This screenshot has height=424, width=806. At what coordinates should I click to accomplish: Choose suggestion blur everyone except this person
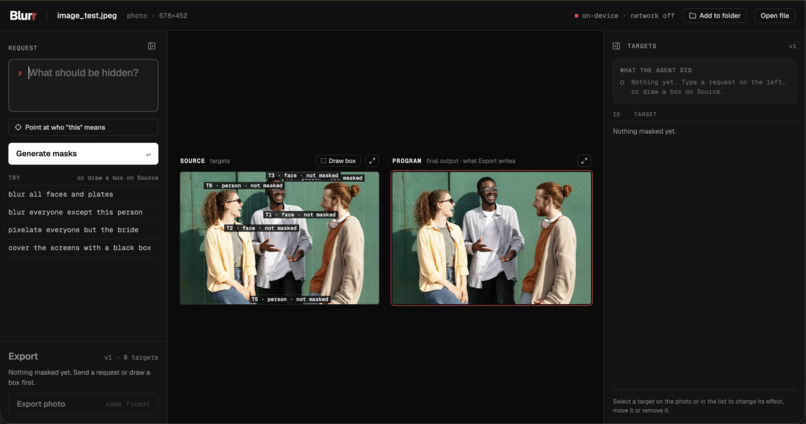click(76, 212)
